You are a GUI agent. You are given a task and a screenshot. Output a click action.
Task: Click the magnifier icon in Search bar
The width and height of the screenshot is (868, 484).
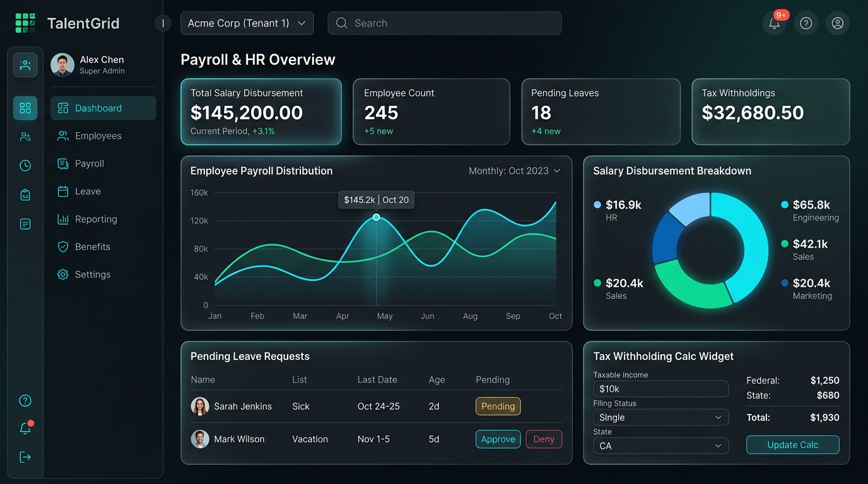pos(342,23)
